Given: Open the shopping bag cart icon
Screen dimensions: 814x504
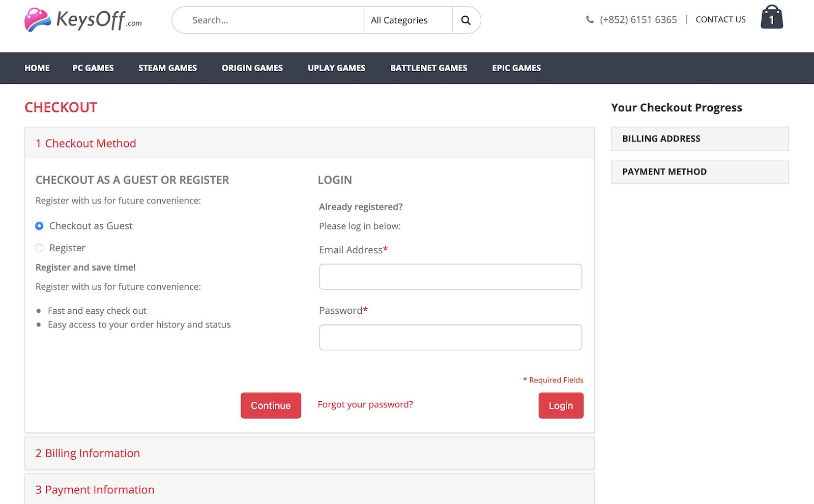Looking at the screenshot, I should [x=771, y=18].
